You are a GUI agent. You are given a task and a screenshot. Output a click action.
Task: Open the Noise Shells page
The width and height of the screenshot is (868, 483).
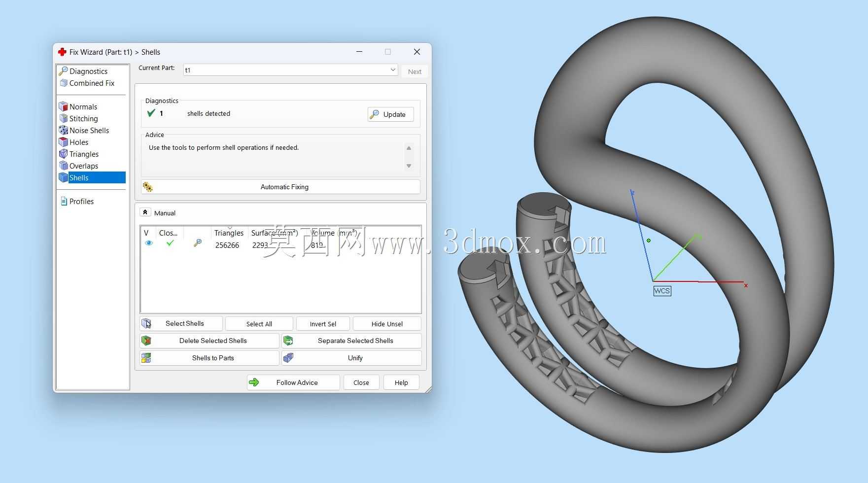[x=89, y=131]
